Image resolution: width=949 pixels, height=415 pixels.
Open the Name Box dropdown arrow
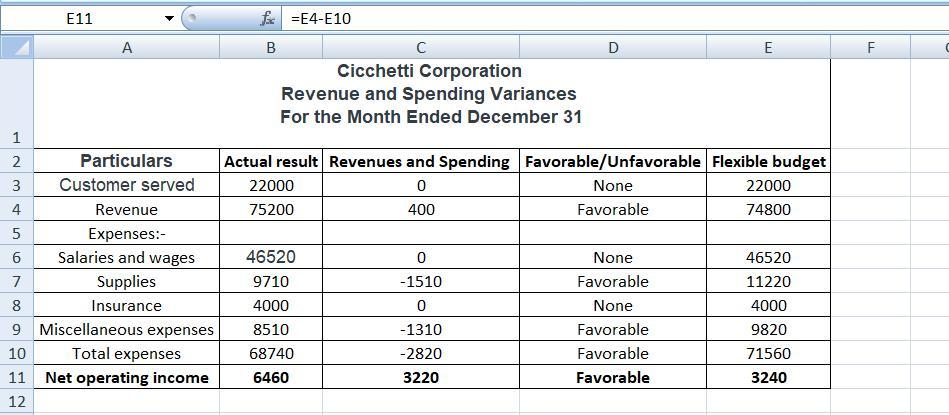[169, 19]
